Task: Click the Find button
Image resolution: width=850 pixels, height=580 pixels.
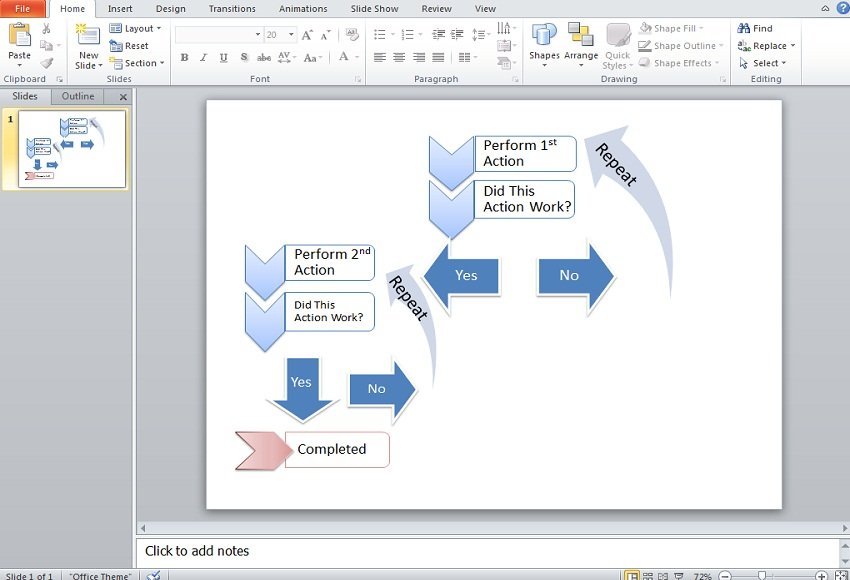Action: 755,28
